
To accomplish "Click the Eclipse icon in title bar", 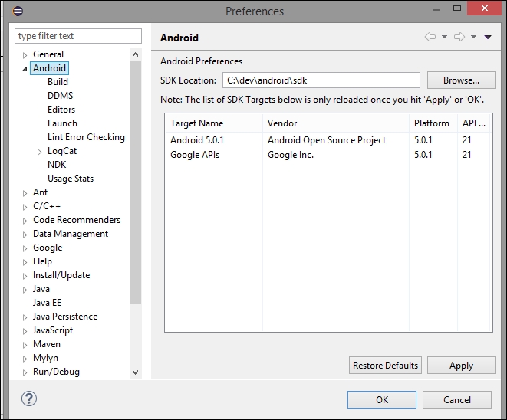I will (18, 11).
